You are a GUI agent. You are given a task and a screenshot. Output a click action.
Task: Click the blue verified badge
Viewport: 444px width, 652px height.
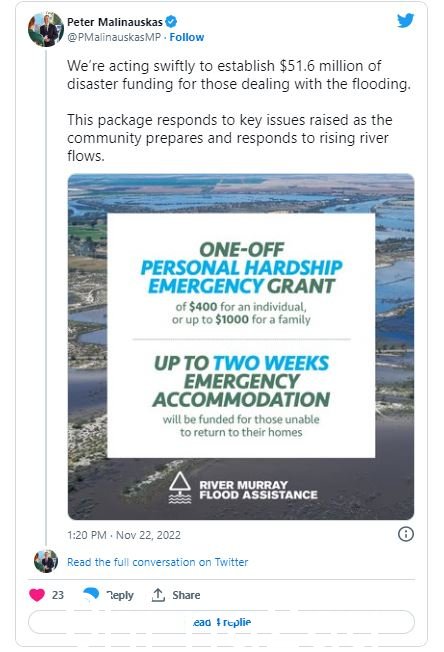click(x=171, y=22)
